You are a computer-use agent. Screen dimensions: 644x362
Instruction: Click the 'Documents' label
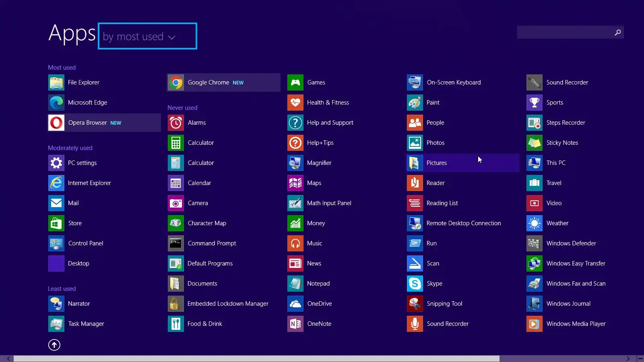tap(202, 284)
